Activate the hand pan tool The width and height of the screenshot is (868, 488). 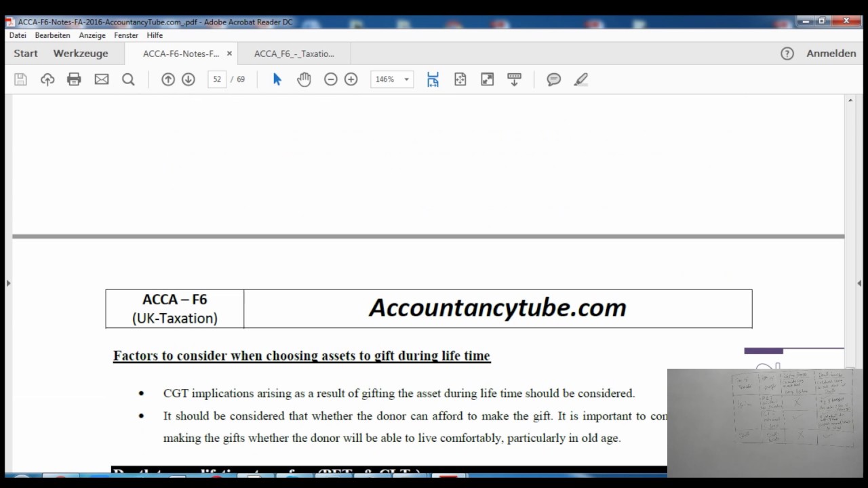304,79
